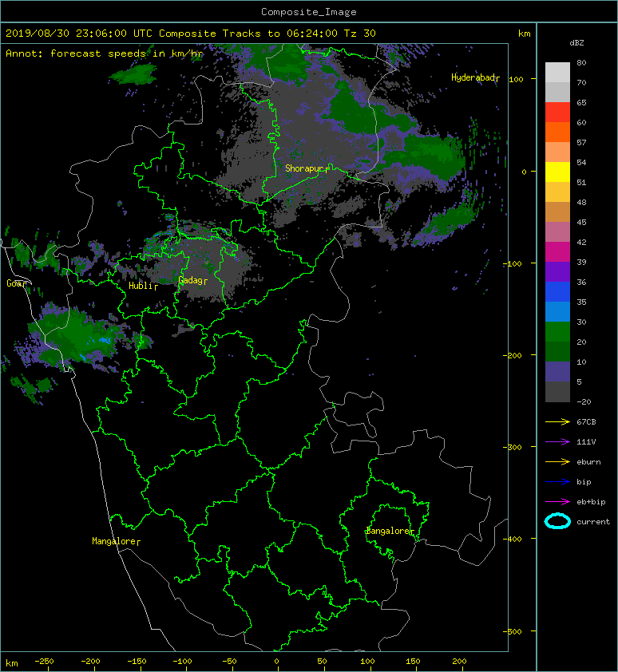
Task: Select the Goa label on the coast
Action: click(x=14, y=283)
